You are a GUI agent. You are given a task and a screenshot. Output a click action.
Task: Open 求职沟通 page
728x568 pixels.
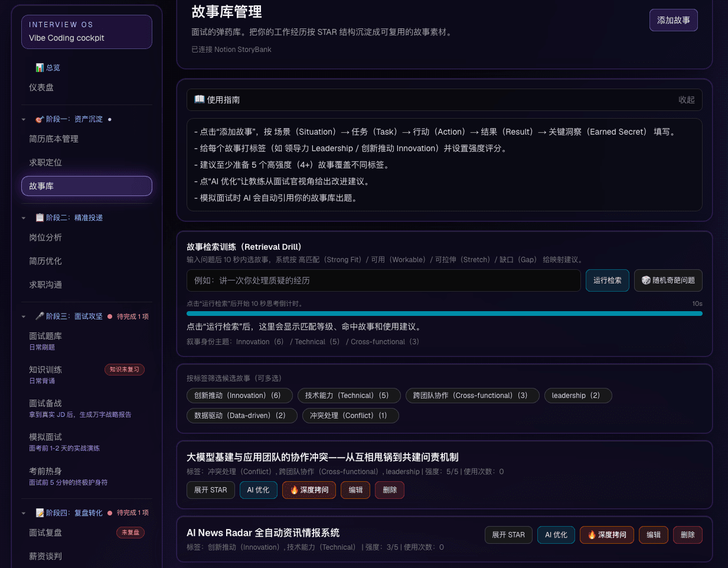tap(87, 285)
